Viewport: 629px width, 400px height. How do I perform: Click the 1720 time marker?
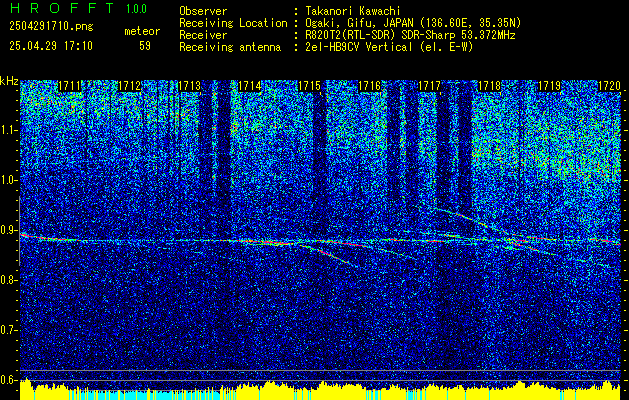click(609, 86)
